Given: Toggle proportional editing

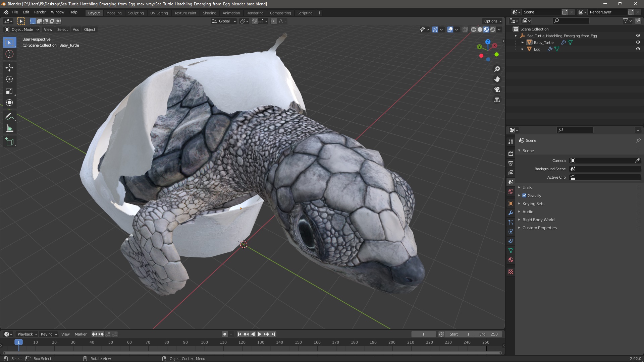Looking at the screenshot, I should pyautogui.click(x=274, y=21).
